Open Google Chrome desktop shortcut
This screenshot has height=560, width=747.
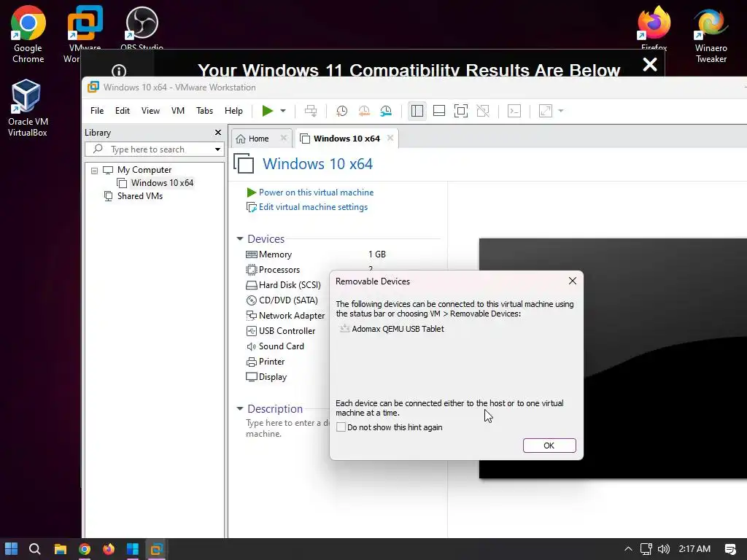pyautogui.click(x=28, y=34)
